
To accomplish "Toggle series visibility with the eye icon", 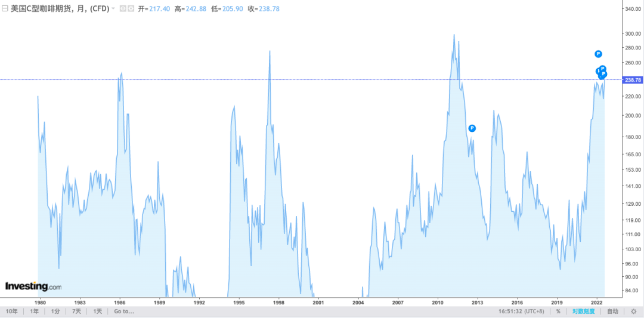I will (123, 8).
